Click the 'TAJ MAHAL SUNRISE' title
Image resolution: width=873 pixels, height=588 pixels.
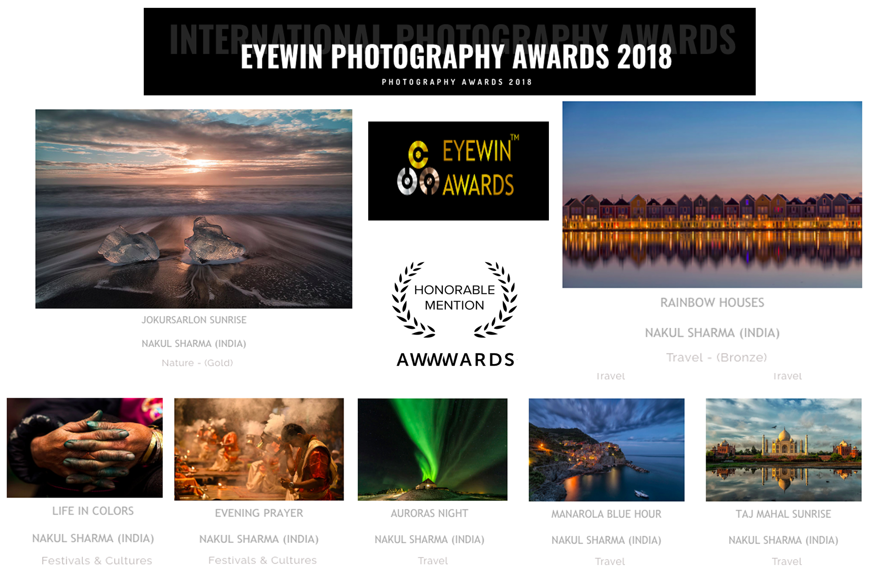(783, 514)
